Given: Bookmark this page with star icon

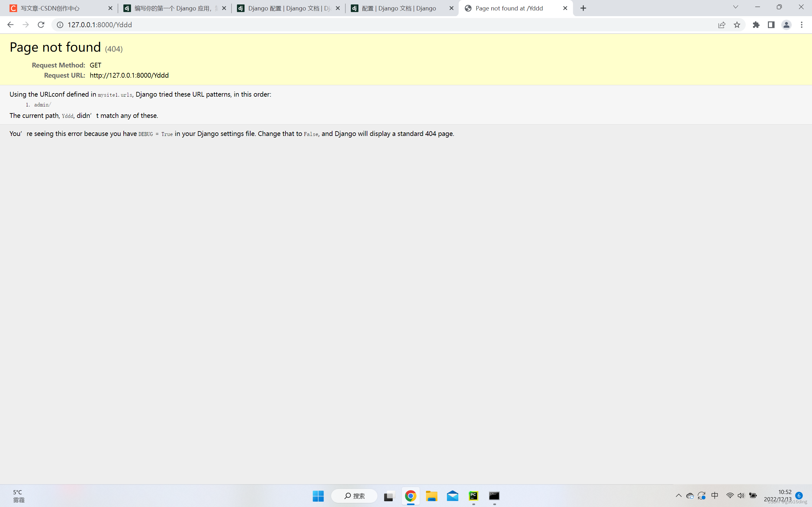Looking at the screenshot, I should 737,25.
